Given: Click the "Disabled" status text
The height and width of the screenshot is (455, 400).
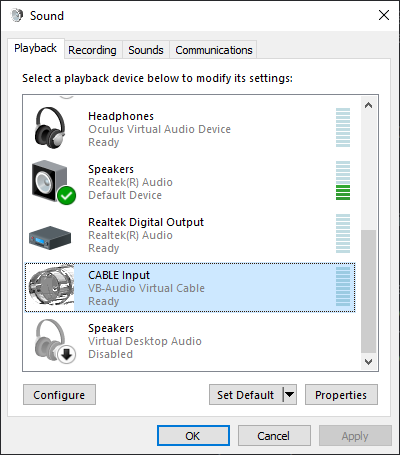Looking at the screenshot, I should pos(111,354).
